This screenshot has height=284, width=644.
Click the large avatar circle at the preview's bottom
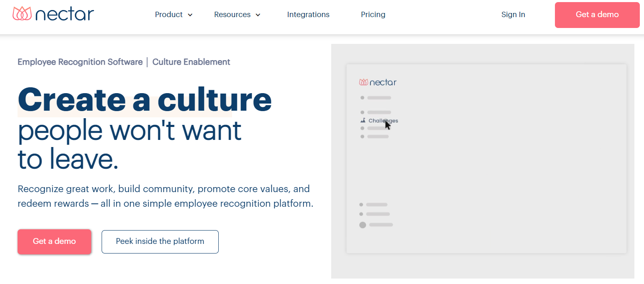point(363,225)
